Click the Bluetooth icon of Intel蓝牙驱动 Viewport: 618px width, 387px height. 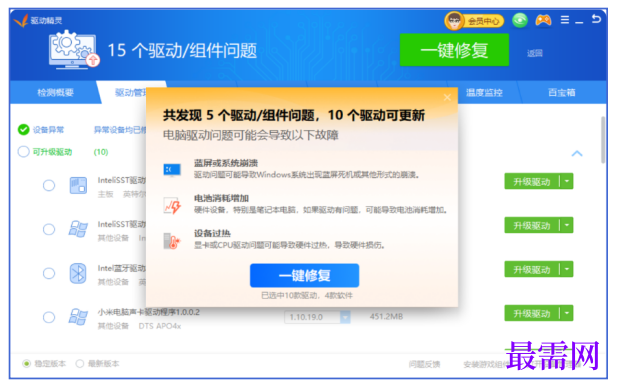pos(78,273)
